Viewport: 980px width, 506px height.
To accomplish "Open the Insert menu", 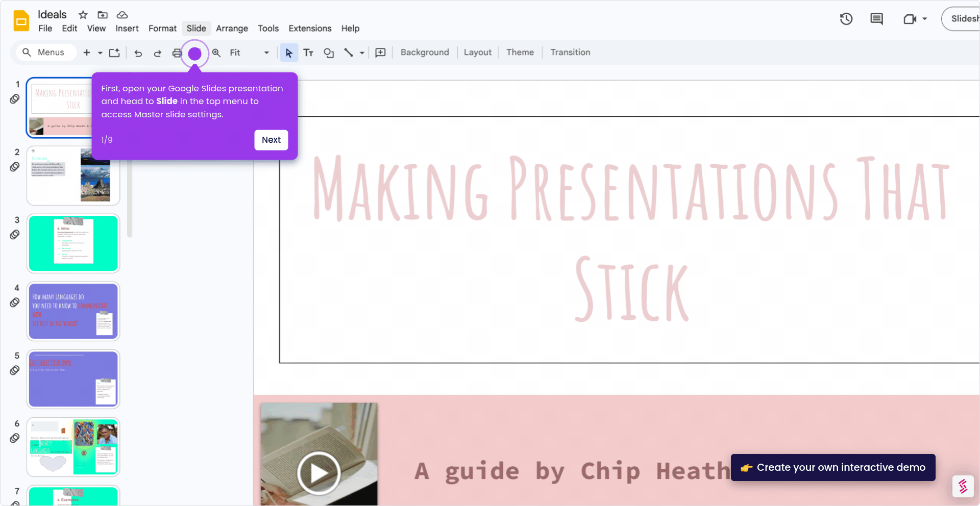I will point(127,29).
